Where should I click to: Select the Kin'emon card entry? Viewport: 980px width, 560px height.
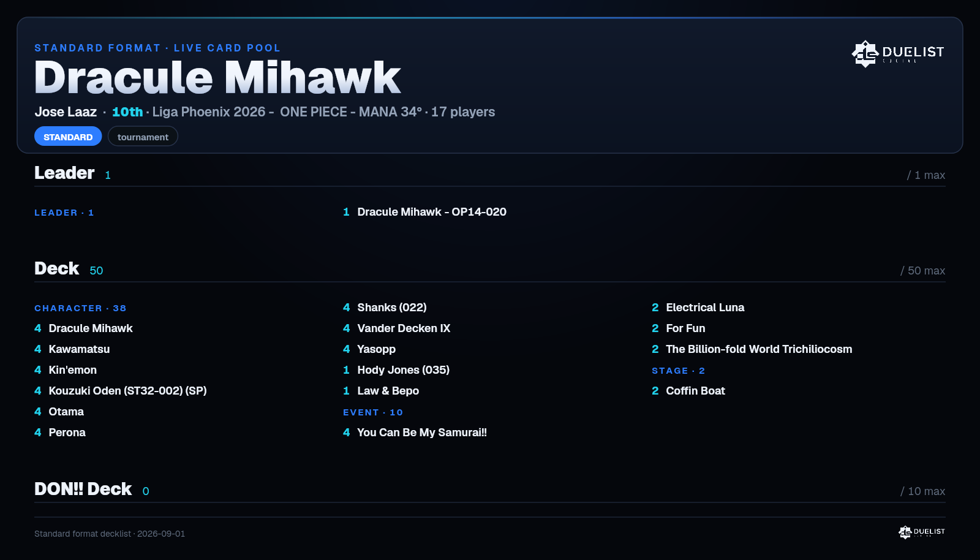(66, 370)
